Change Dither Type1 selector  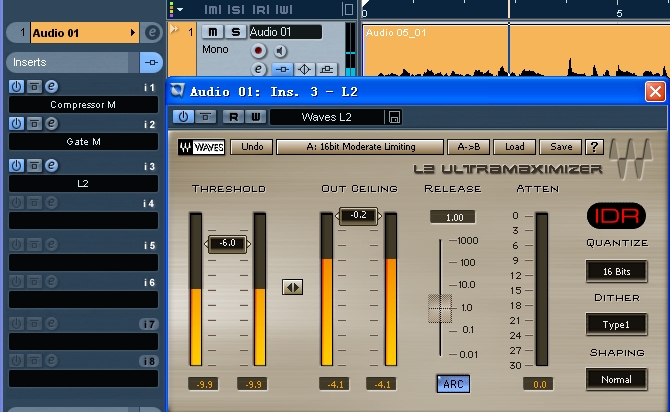[617, 324]
